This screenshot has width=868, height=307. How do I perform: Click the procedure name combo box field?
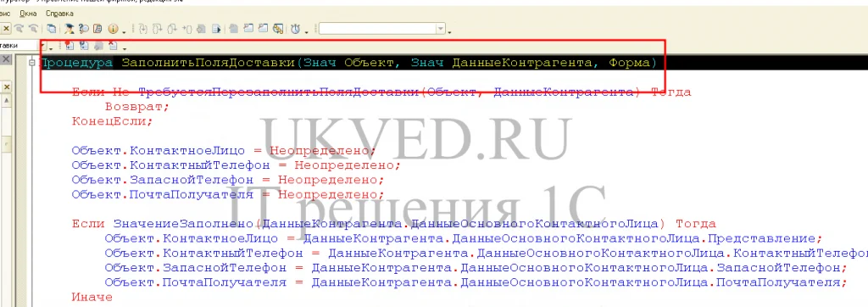(x=19, y=46)
